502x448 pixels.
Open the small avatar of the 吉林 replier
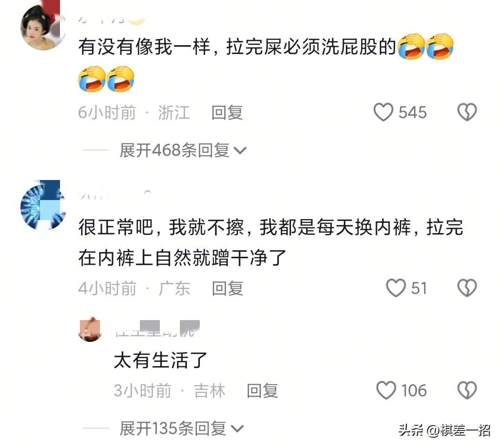90,330
